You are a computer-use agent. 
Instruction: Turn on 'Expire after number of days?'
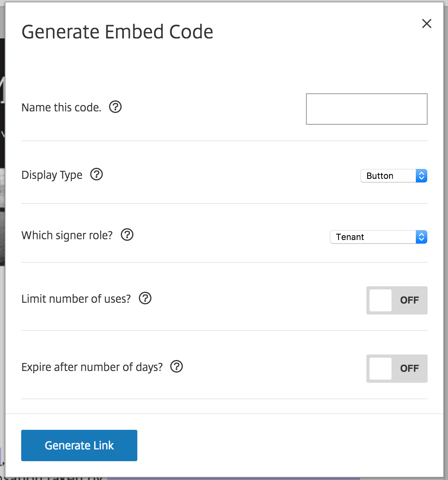pyautogui.click(x=397, y=369)
